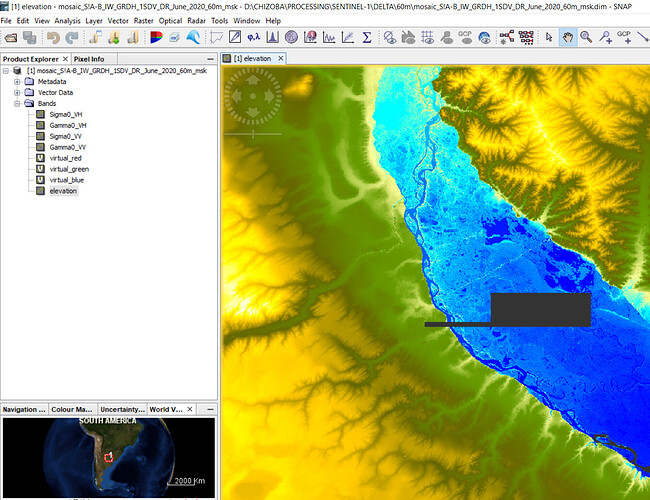Select the elevation band
The height and width of the screenshot is (500, 650).
tap(63, 191)
